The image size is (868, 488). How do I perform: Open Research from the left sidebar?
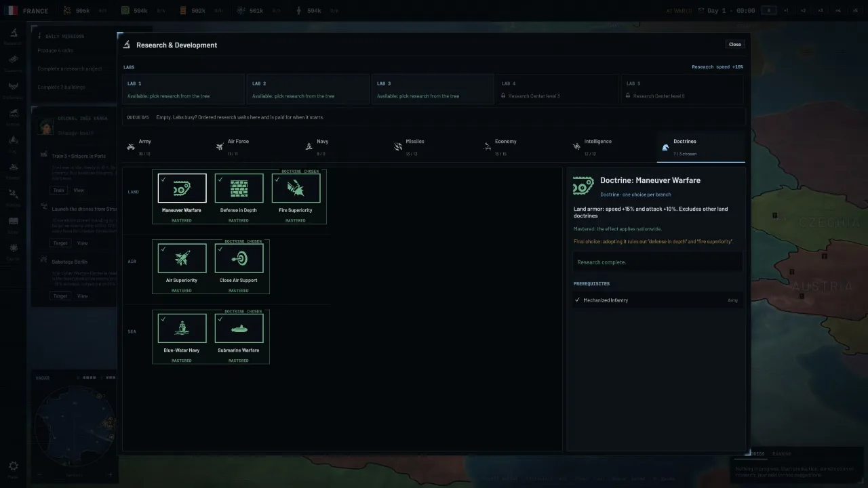click(13, 36)
